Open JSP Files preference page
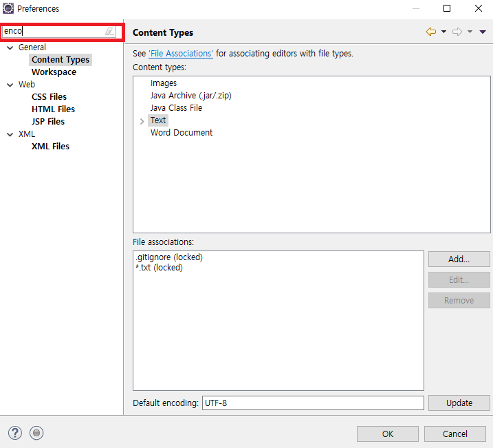Screen dimensions: 493x448 click(48, 121)
